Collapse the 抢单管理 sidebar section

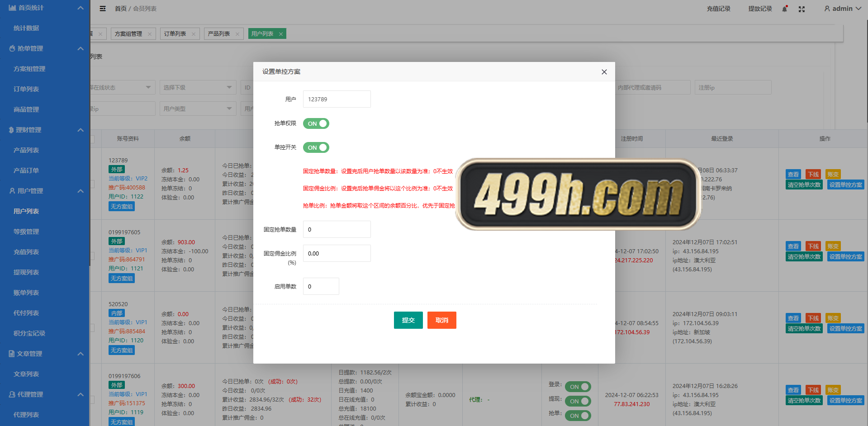pyautogui.click(x=81, y=48)
